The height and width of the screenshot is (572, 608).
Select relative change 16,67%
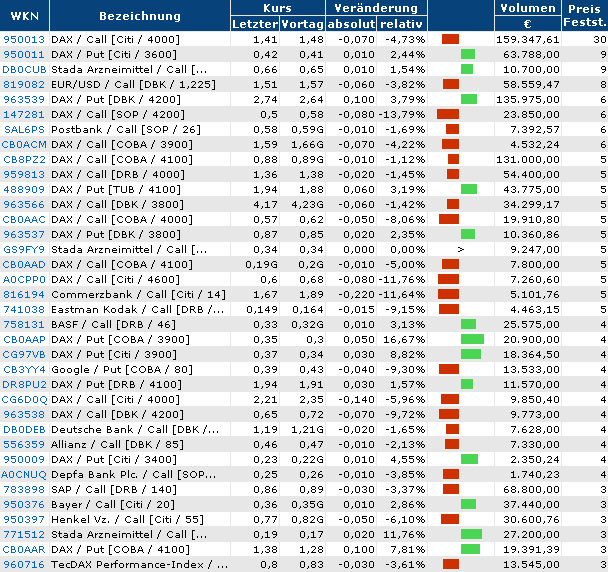(x=404, y=340)
